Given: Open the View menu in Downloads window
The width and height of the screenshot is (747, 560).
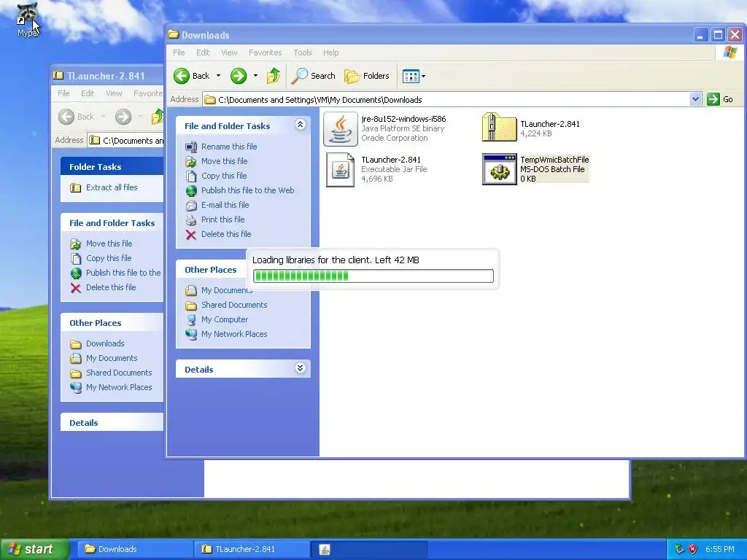Looking at the screenshot, I should pos(229,52).
